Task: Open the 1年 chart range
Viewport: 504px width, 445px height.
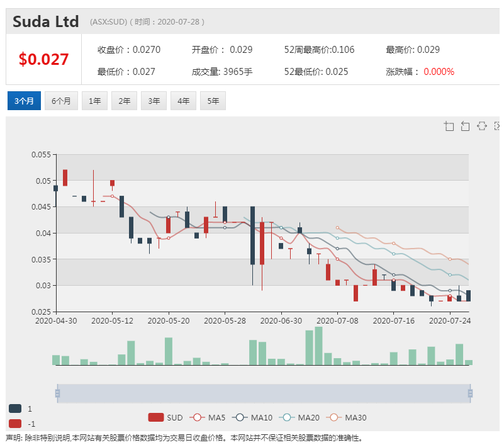Action: click(x=94, y=101)
